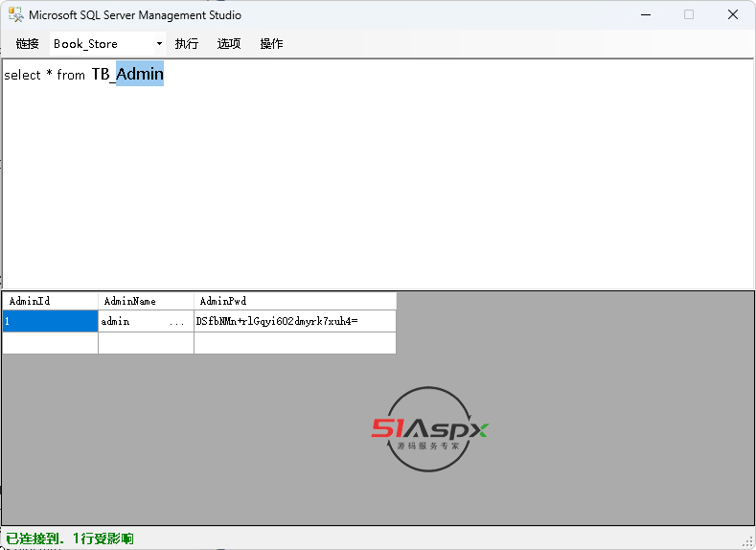Click the empty new-row AdminId cell

point(50,343)
